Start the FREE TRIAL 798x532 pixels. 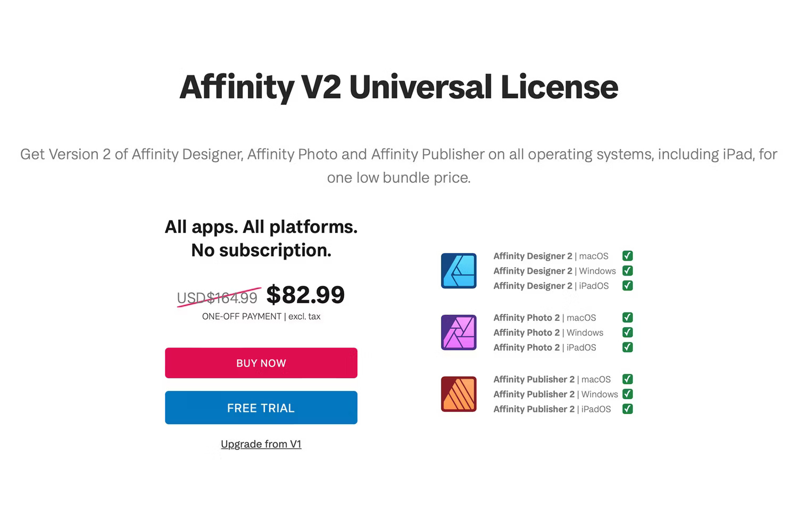click(261, 408)
